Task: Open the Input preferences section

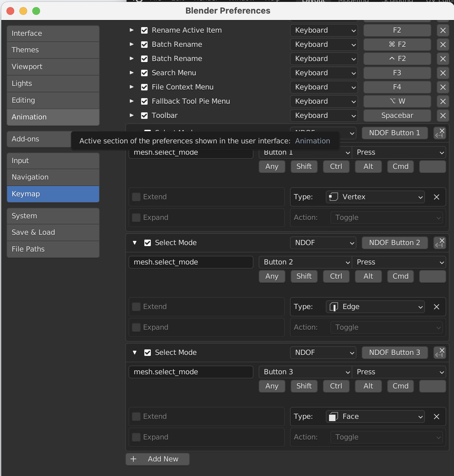Action: pyautogui.click(x=53, y=161)
